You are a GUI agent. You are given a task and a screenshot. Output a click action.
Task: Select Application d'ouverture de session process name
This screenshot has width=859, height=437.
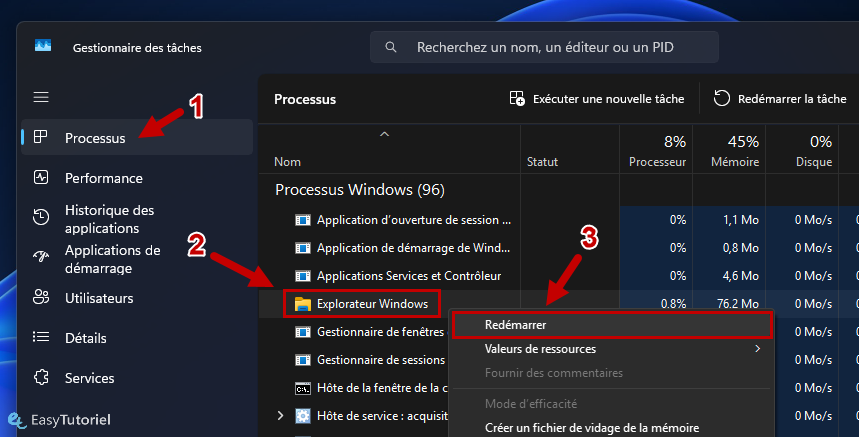pyautogui.click(x=414, y=220)
